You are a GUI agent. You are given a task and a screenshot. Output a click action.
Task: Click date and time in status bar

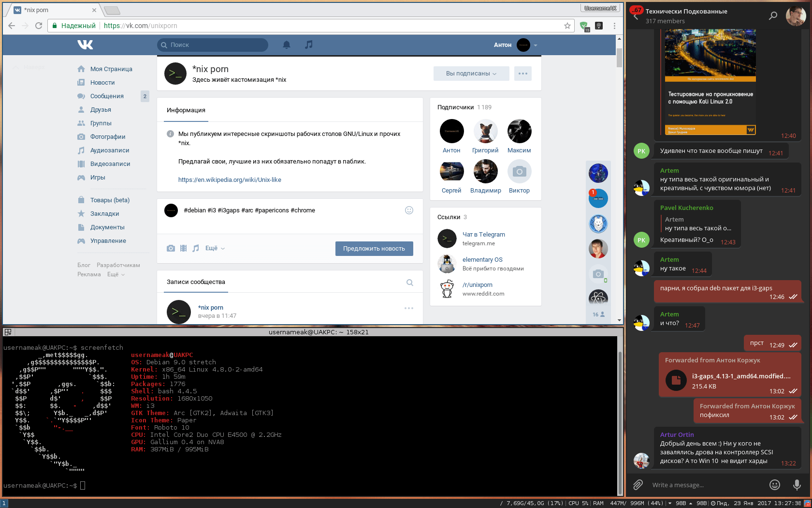click(x=756, y=503)
